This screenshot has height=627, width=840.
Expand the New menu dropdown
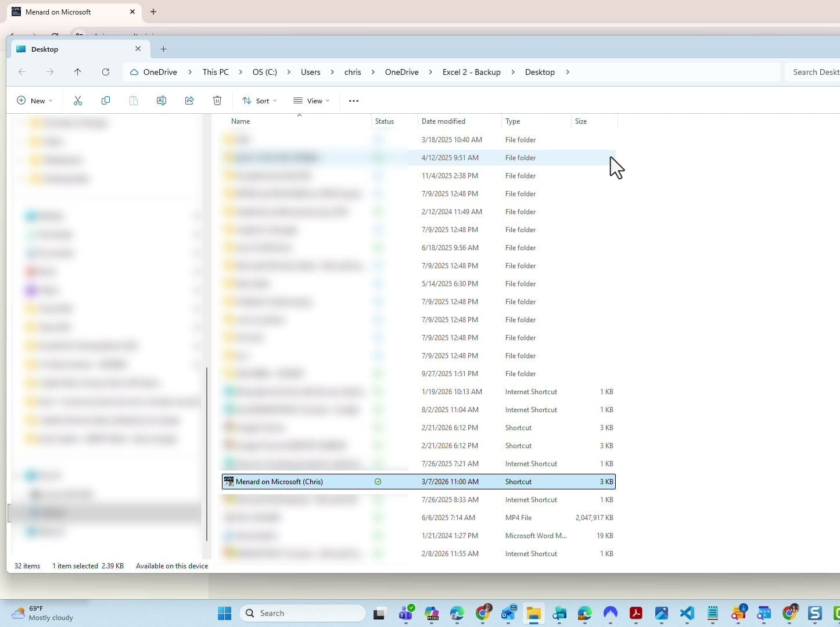[x=35, y=100]
